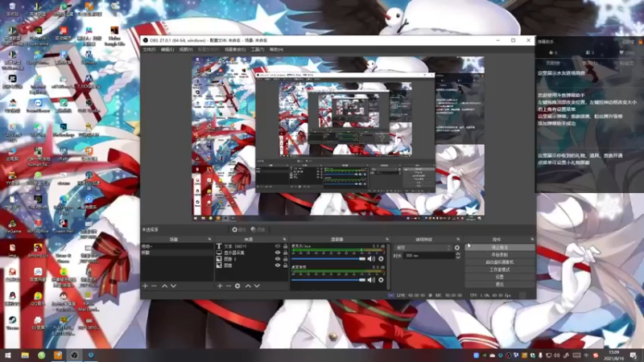Pop out the 控件 dock panel
644x362 pixels.
coord(532,239)
